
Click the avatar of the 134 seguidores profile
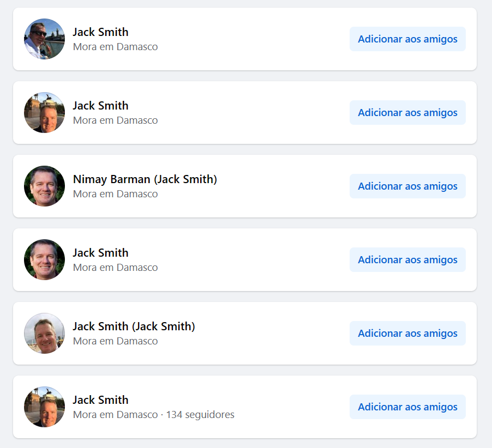(44, 407)
